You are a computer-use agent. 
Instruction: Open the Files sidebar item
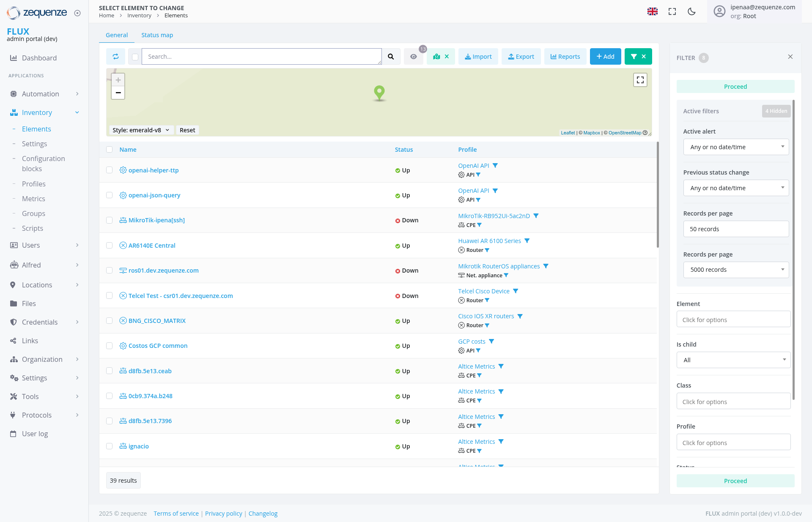pyautogui.click(x=29, y=303)
